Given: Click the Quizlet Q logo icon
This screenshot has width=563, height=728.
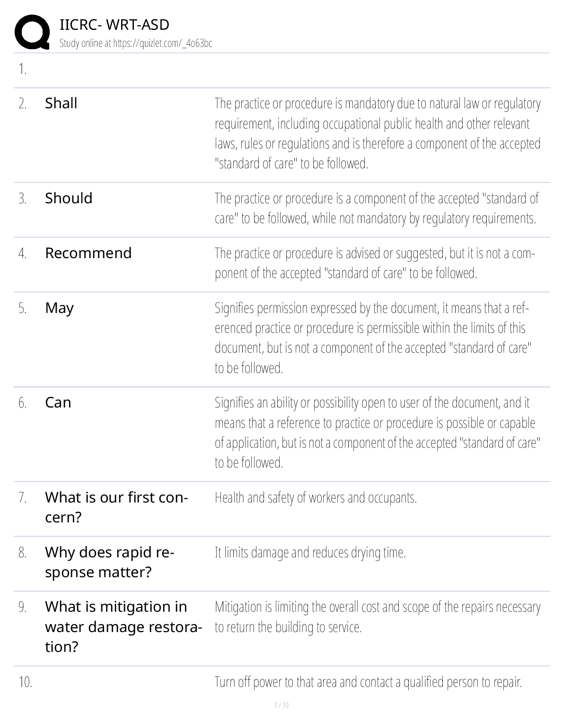Looking at the screenshot, I should (x=32, y=32).
